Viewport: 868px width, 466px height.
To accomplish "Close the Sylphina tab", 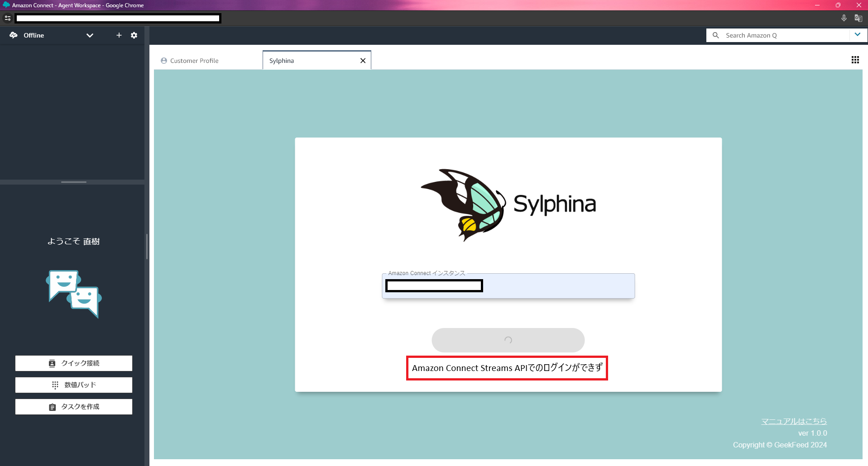I will coord(363,60).
